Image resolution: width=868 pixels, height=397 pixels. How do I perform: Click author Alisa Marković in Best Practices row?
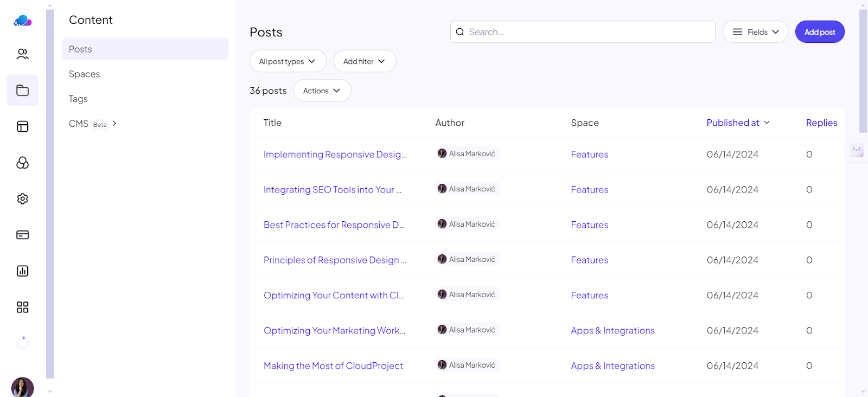pos(467,224)
